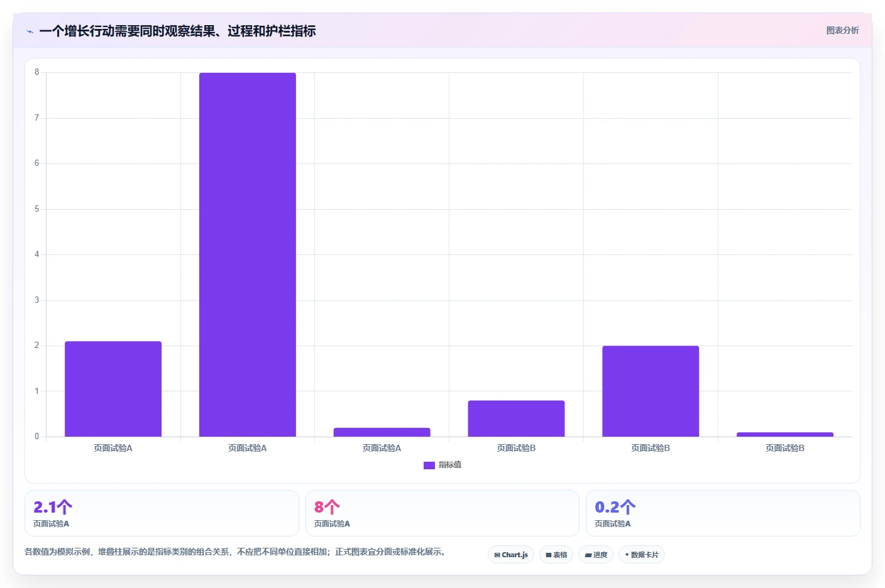Click the lightning icon beside the chart title

(30, 31)
